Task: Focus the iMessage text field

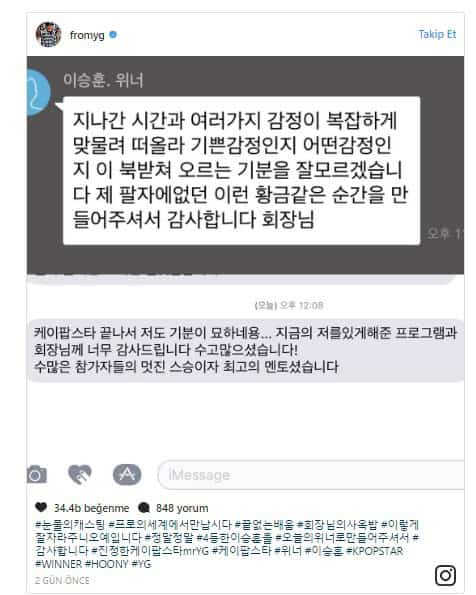Action: pyautogui.click(x=311, y=475)
